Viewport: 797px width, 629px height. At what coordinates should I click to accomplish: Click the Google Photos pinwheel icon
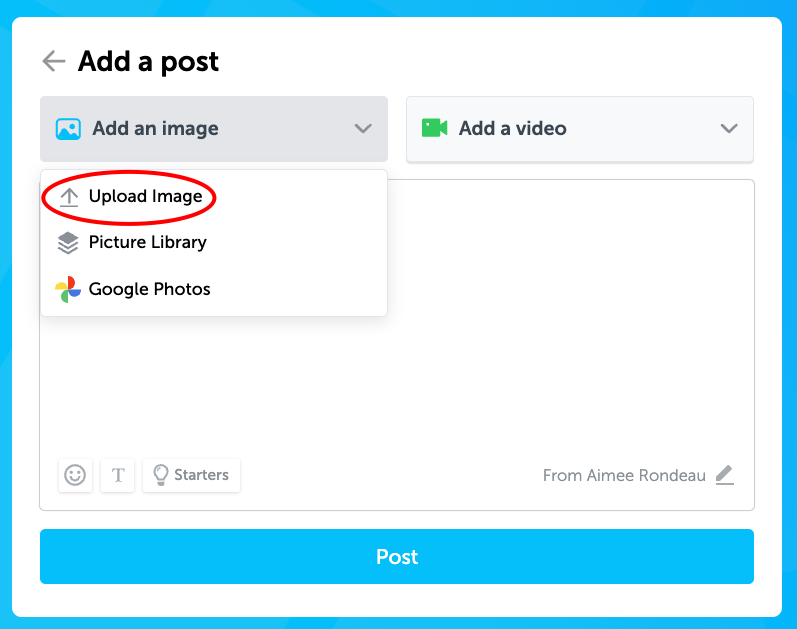(x=68, y=289)
